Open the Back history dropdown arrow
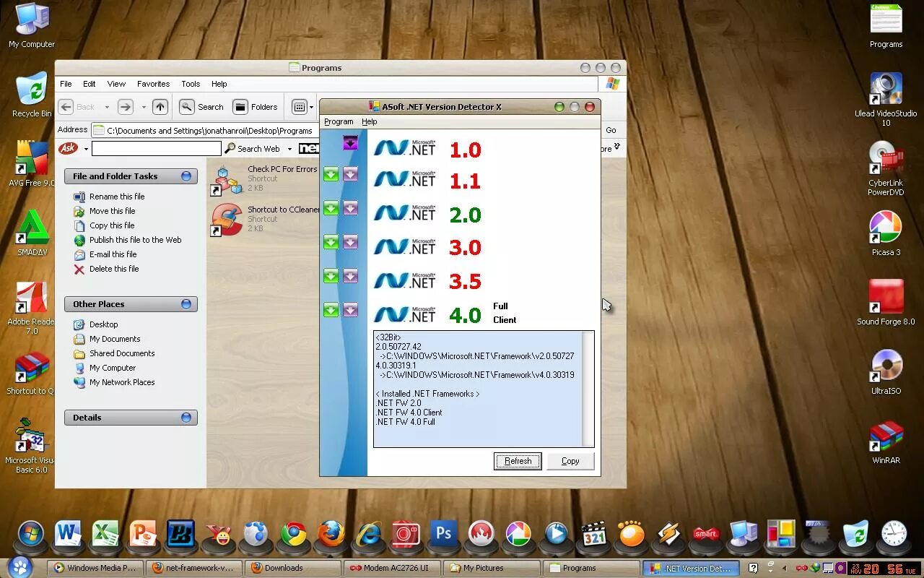The image size is (924, 578). click(x=107, y=107)
